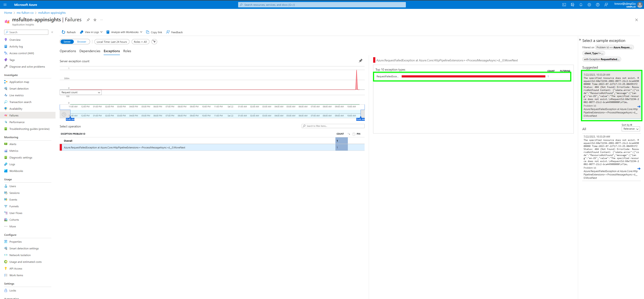Select the Server toggle option
Viewport: 644px width, 299px height.
(67, 42)
